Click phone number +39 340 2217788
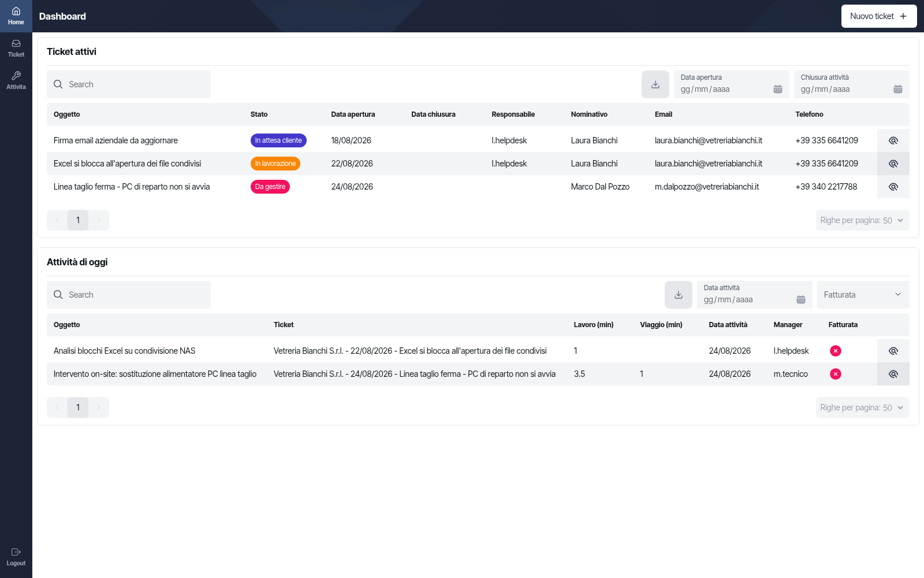Image resolution: width=924 pixels, height=578 pixels. coord(826,187)
